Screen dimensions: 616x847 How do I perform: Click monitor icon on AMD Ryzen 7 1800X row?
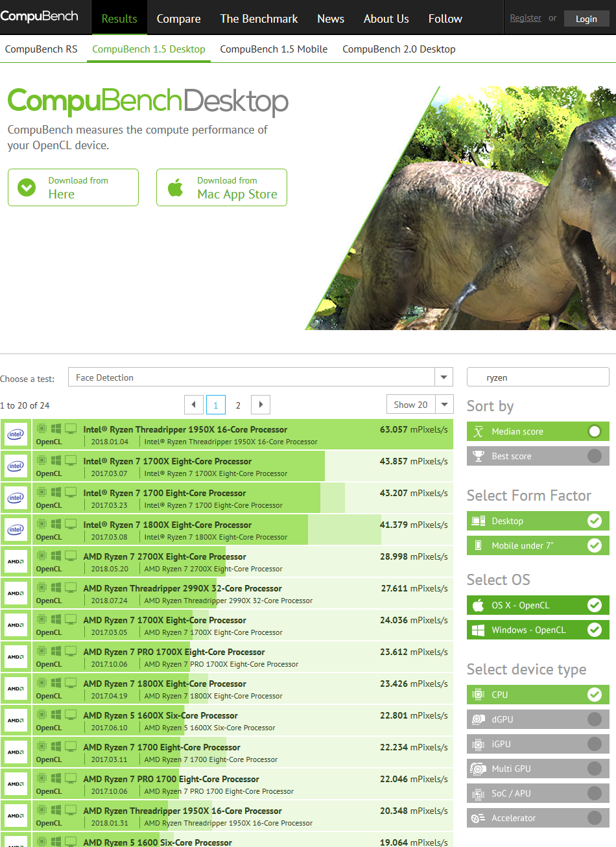point(71,682)
